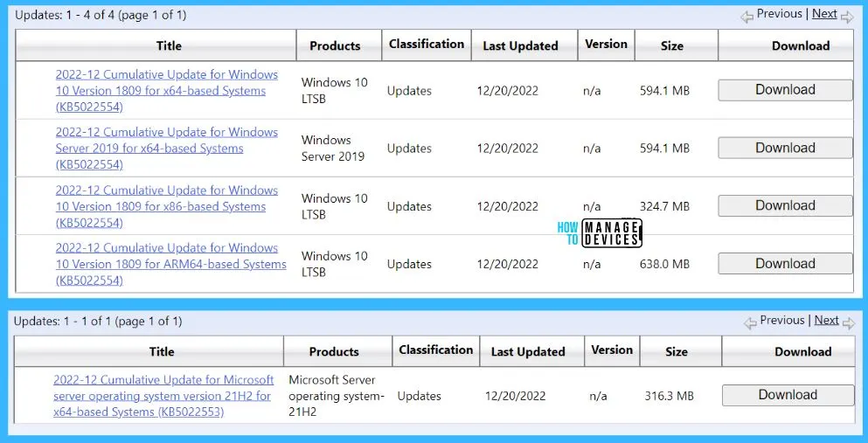The width and height of the screenshot is (868, 443).
Task: Click Previous above the lower table
Action: click(x=782, y=320)
